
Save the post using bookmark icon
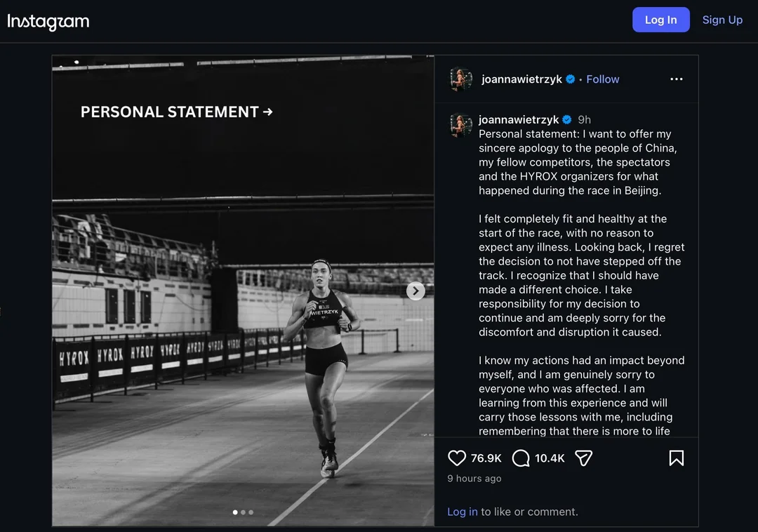(677, 458)
